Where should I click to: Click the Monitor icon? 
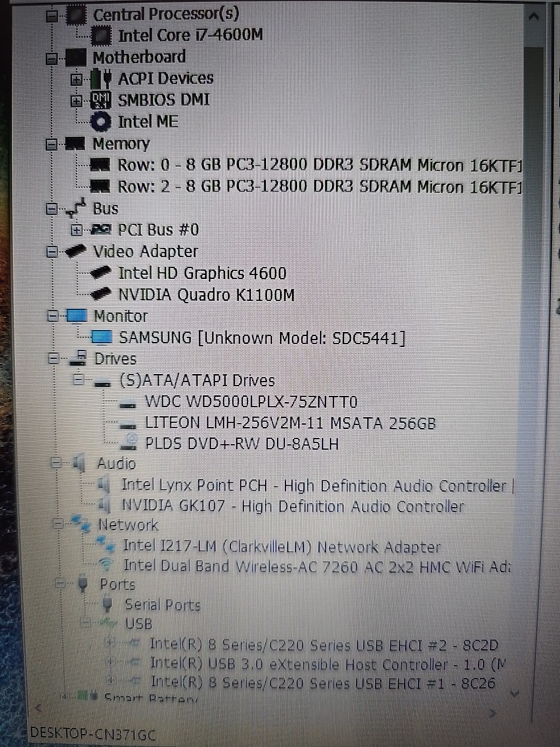77,316
